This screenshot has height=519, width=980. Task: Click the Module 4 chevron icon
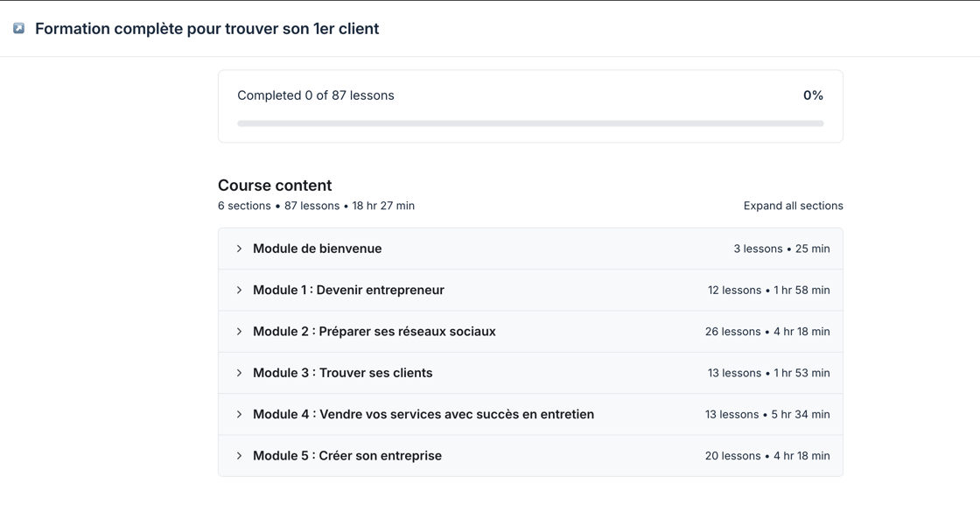239,414
